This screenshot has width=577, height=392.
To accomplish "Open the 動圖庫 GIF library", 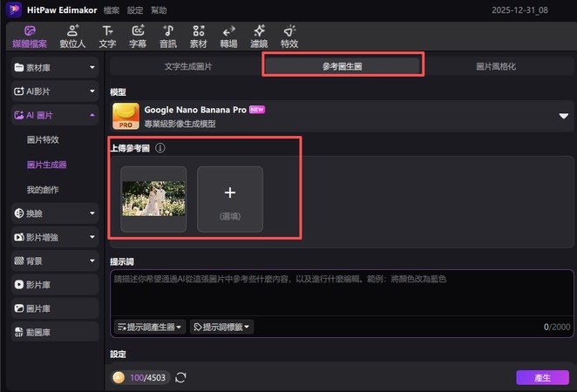I will point(55,333).
